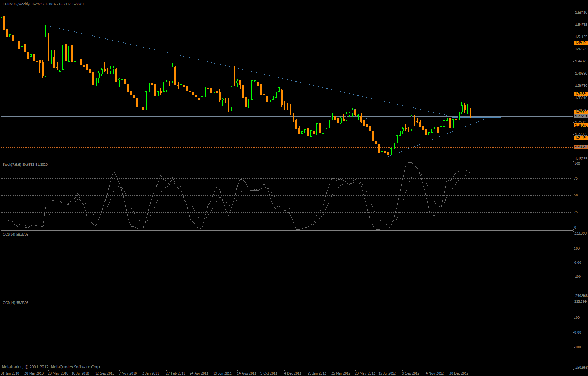Select the orange 1.25070 price level label

(x=581, y=126)
